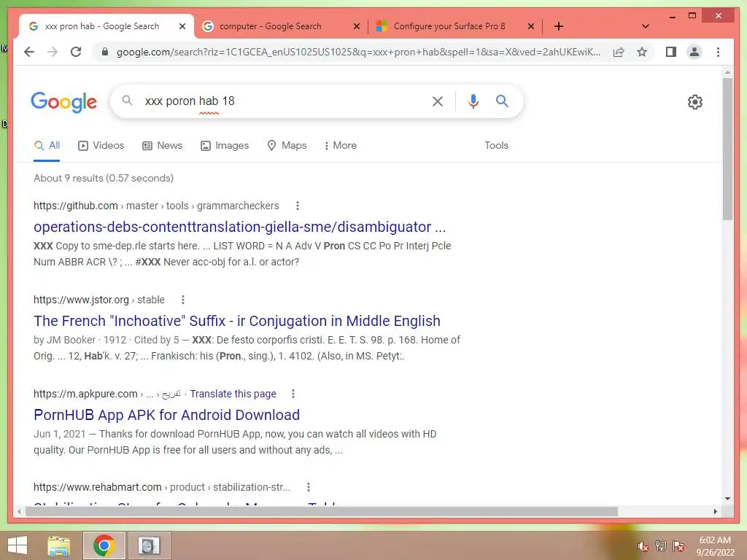Open the Windows Start menu
Viewport: 747px width, 560px height.
click(x=18, y=545)
